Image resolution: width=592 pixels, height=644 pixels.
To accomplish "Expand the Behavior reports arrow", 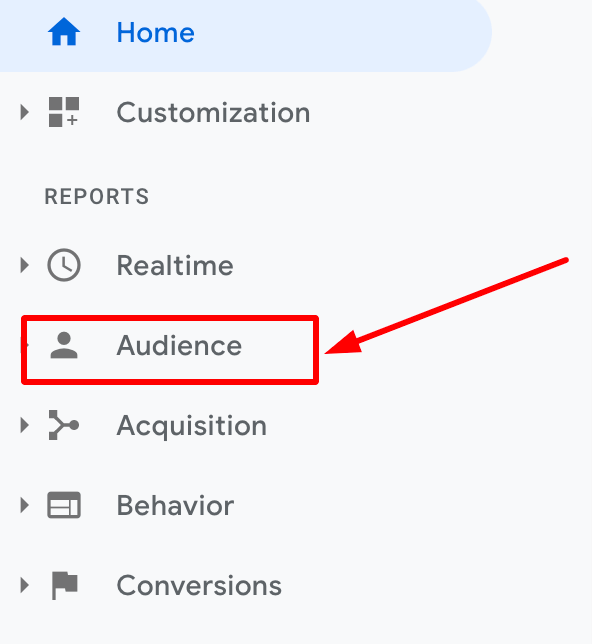I will [25, 505].
